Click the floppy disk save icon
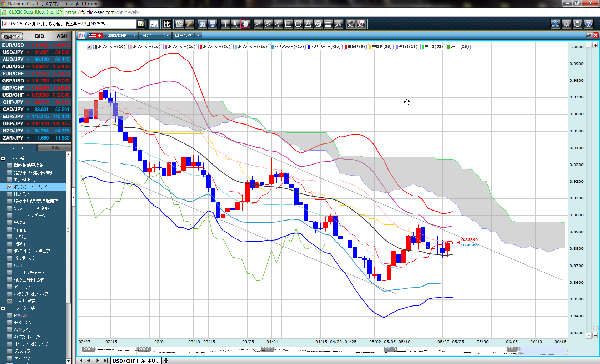Viewport: 600px width, 364px height. click(x=212, y=24)
